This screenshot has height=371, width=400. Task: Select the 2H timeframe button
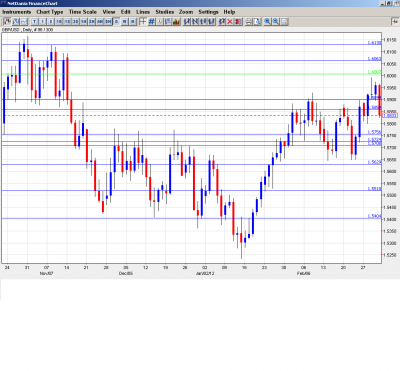coord(92,22)
